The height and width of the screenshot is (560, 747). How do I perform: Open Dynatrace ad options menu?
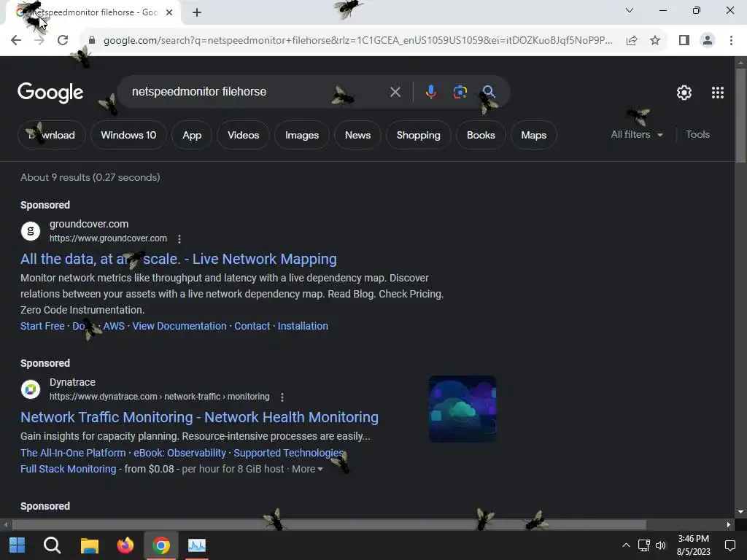pos(282,397)
